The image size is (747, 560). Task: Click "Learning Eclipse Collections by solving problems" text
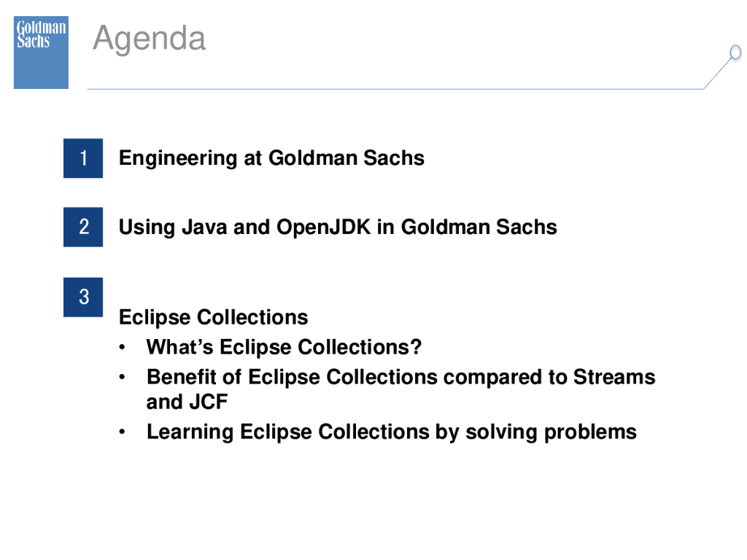pos(391,432)
